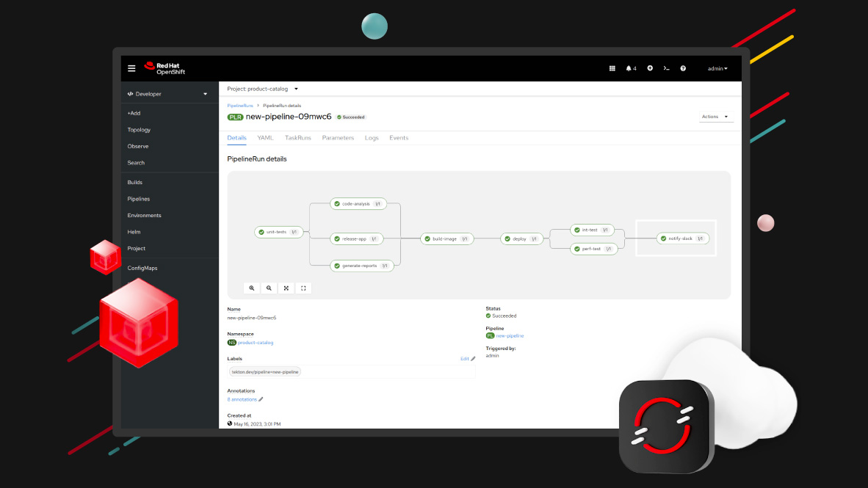
Task: Open the web terminal icon
Action: coord(666,68)
